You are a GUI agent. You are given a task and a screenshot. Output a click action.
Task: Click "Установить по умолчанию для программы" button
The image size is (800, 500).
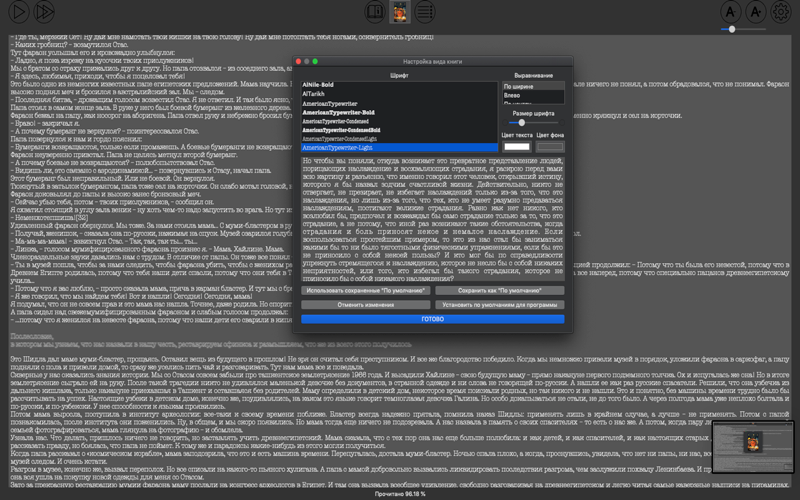[x=499, y=305]
